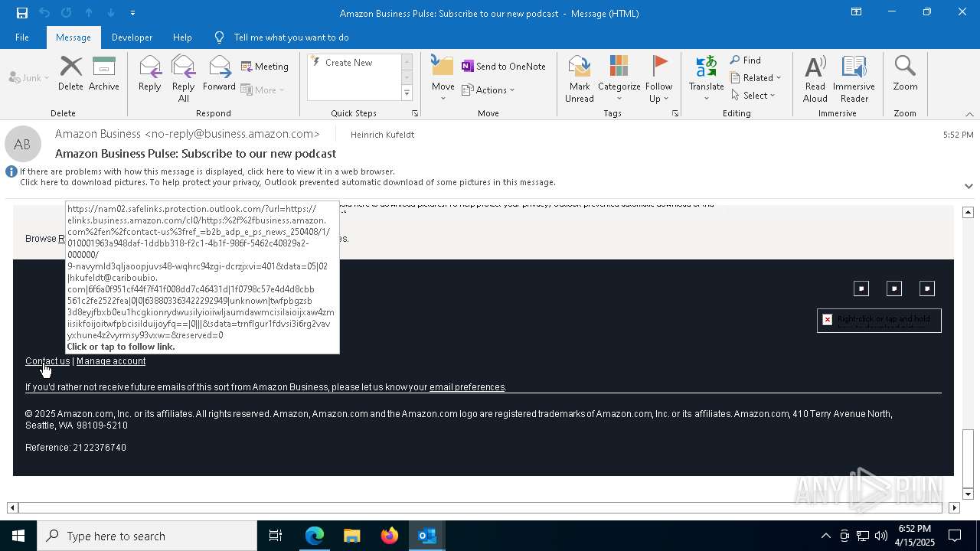The width and height of the screenshot is (980, 551).
Task: Expand the message header chevron
Action: point(969,186)
